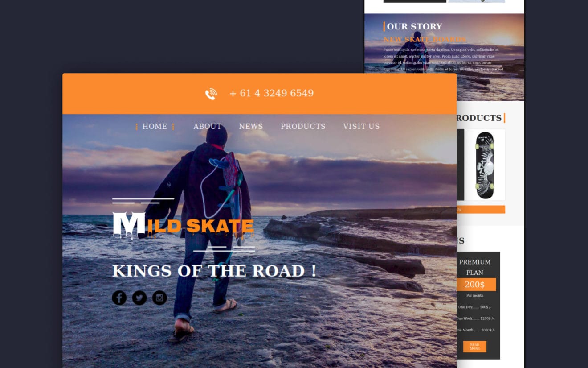This screenshot has width=588, height=368.
Task: Click the KINGS OF THE ROAD headline
Action: click(214, 271)
